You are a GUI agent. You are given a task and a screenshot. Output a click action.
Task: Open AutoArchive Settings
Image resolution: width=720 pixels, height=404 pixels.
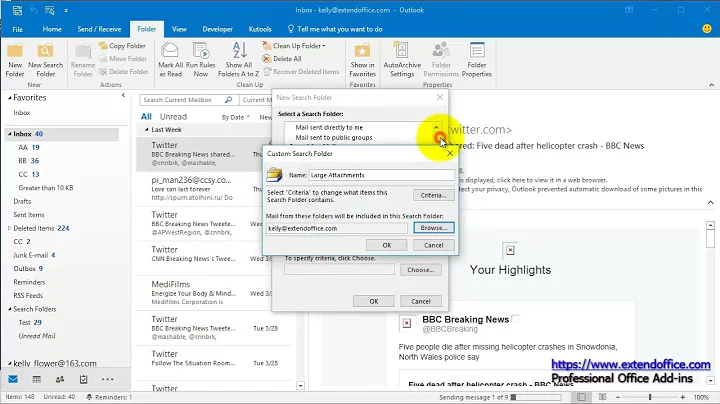[x=402, y=60]
